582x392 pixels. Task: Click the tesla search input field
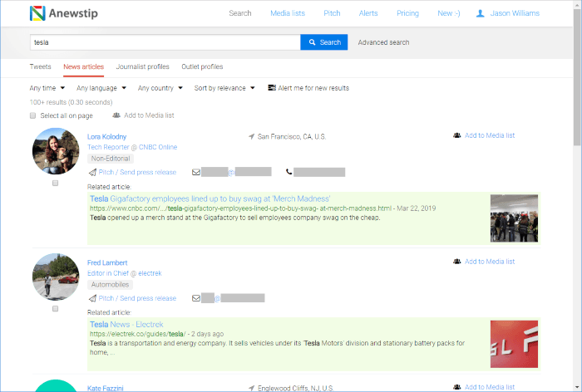click(165, 42)
